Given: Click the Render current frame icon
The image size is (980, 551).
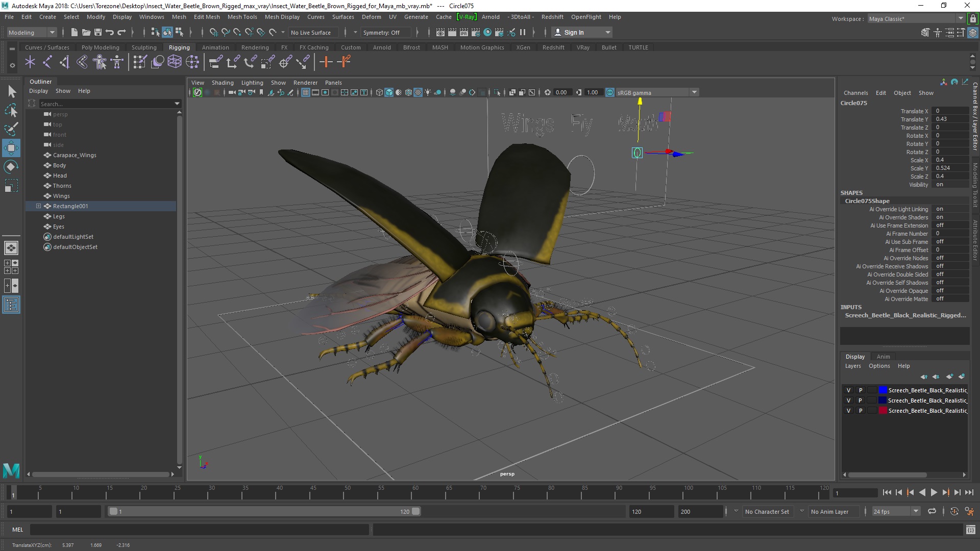Looking at the screenshot, I should 452,32.
